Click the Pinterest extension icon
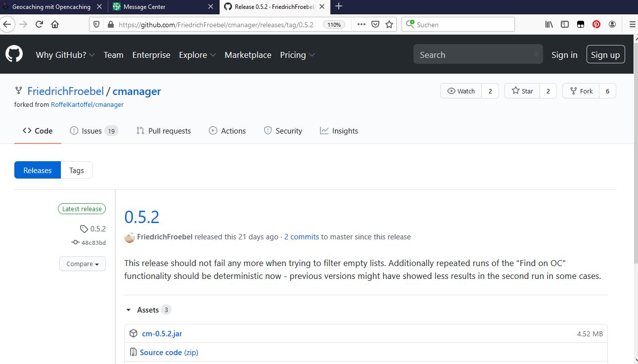638x364 pixels. coord(596,24)
